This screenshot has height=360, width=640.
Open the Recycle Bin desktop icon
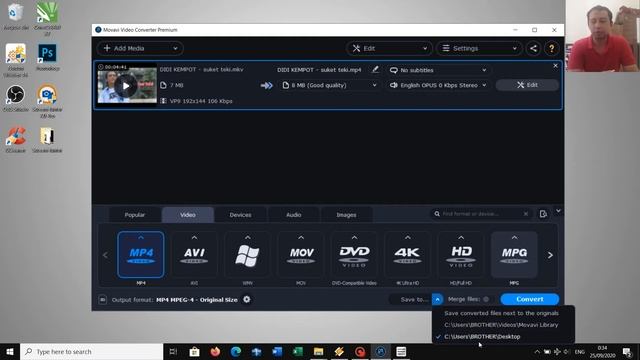point(16,16)
